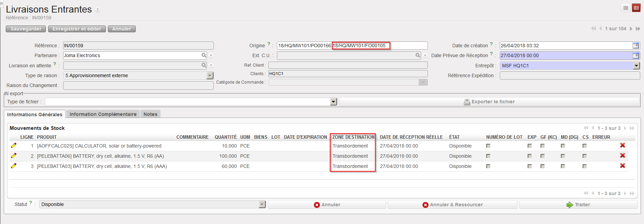Switch to Information Complémentaire tab
This screenshot has height=224, width=644.
point(103,114)
